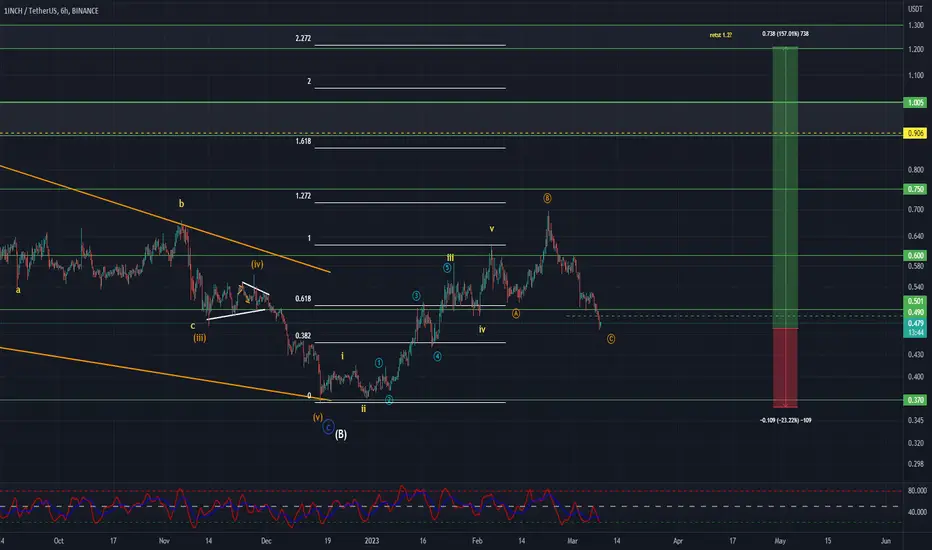This screenshot has width=932, height=550.
Task: Click the 13:44 candle countdown timer
Action: pyautogui.click(x=915, y=332)
